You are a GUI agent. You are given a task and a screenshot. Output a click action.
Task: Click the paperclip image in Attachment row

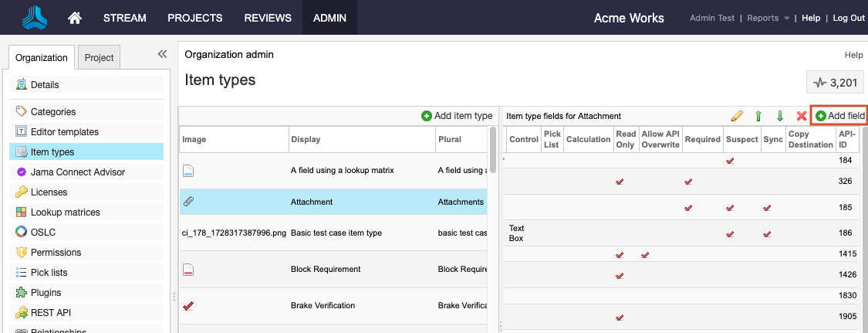[187, 202]
